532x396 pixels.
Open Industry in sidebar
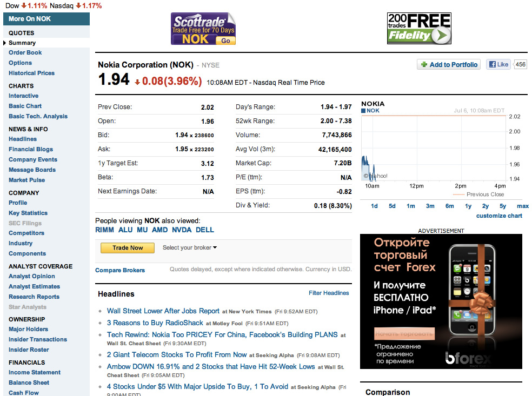21,243
